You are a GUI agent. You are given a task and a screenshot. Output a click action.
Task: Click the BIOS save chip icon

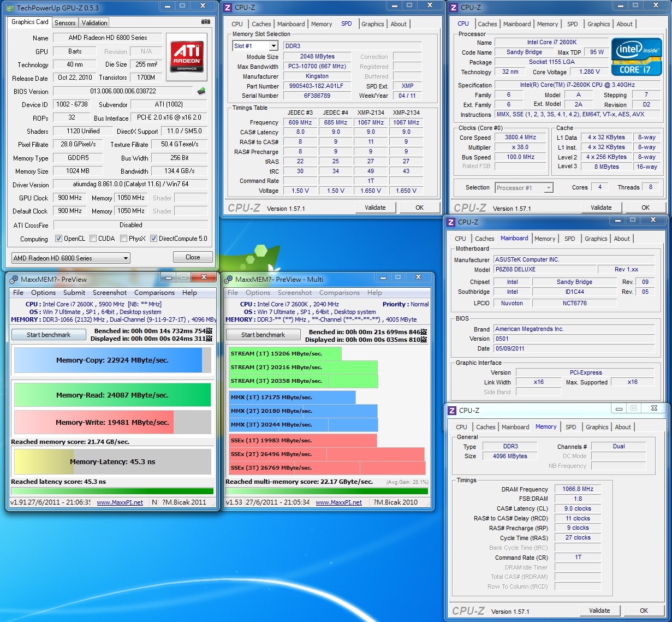(201, 91)
